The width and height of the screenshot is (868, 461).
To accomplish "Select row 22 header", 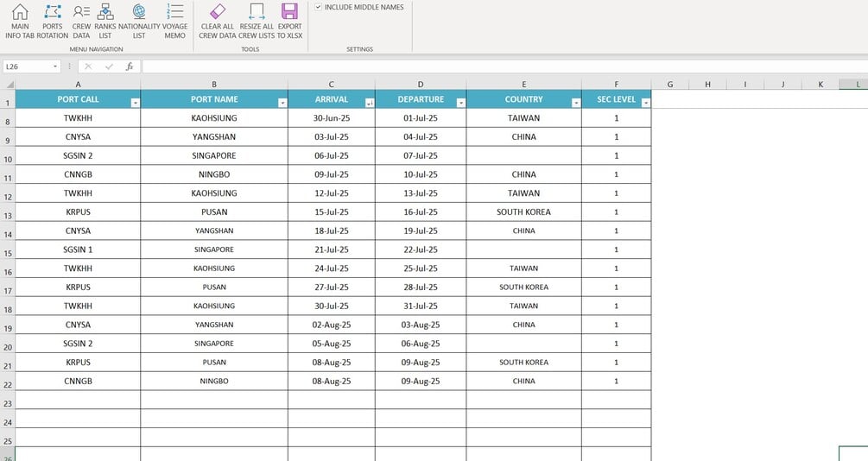I will click(8, 382).
